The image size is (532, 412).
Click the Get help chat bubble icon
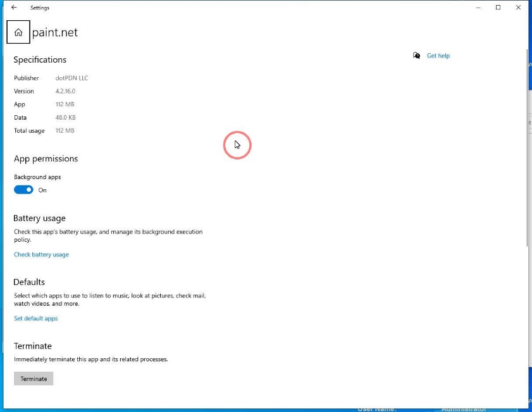pos(416,56)
